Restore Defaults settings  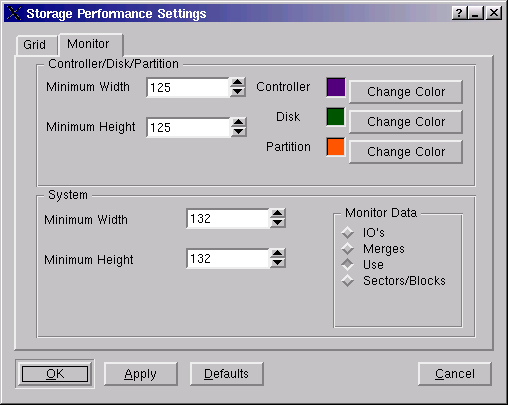pyautogui.click(x=226, y=374)
